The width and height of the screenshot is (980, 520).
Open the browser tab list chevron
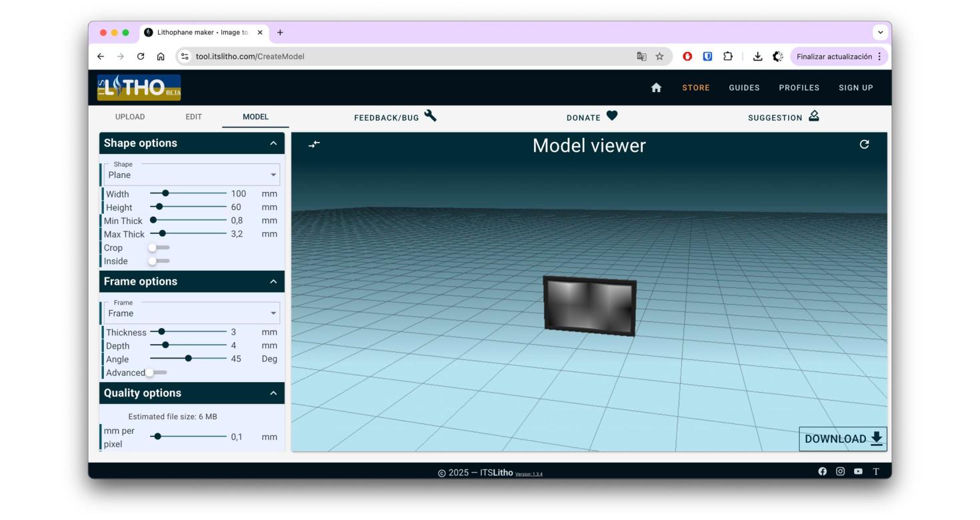coord(881,32)
